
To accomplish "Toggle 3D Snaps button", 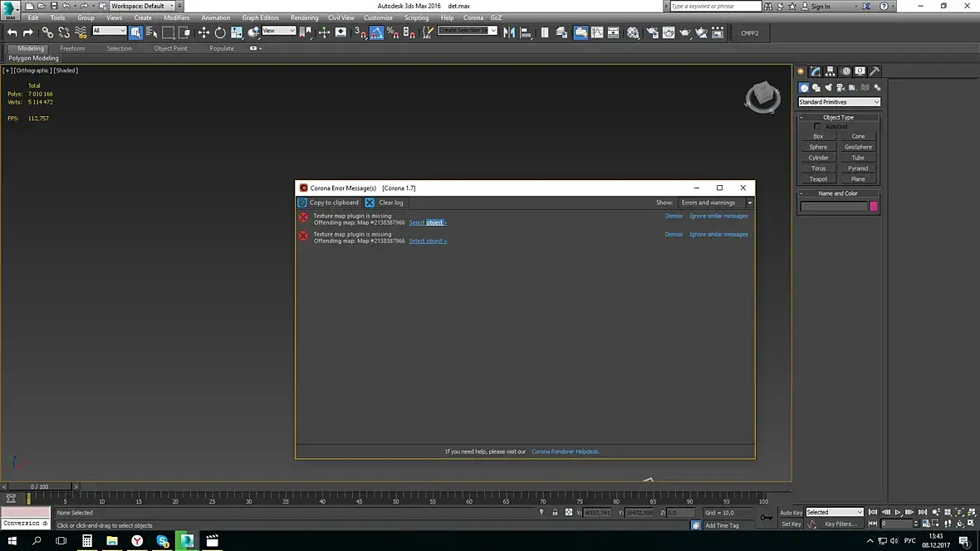I will pos(360,32).
